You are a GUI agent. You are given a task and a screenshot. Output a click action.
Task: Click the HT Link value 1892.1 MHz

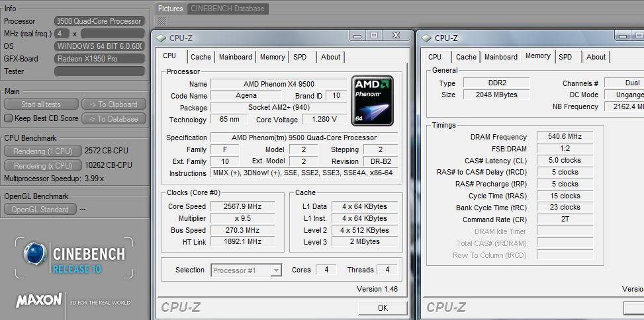pos(242,242)
